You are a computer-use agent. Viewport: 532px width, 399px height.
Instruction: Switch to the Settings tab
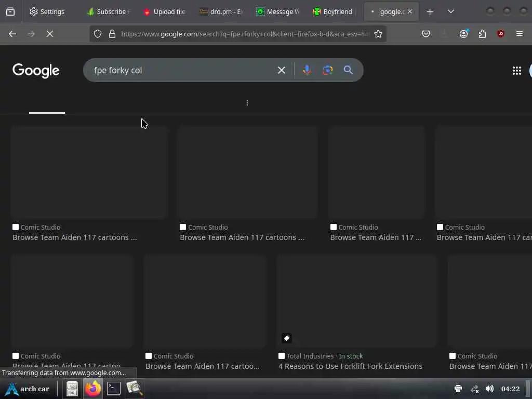tap(47, 11)
